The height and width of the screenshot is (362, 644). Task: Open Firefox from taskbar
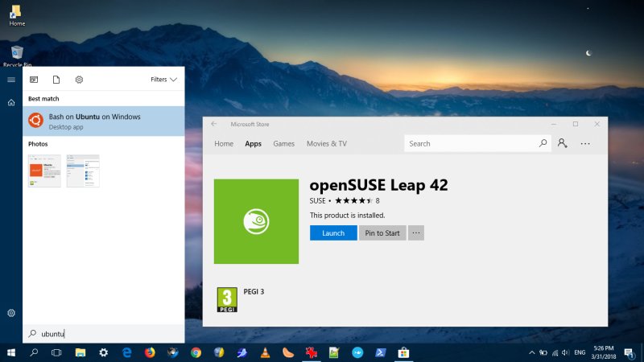150,352
